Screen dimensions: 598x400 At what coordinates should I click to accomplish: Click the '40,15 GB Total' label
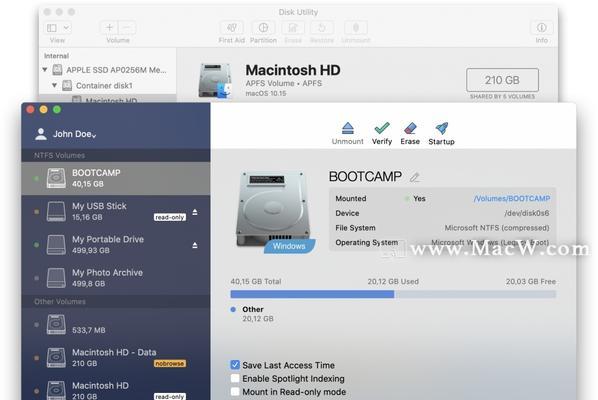[256, 281]
